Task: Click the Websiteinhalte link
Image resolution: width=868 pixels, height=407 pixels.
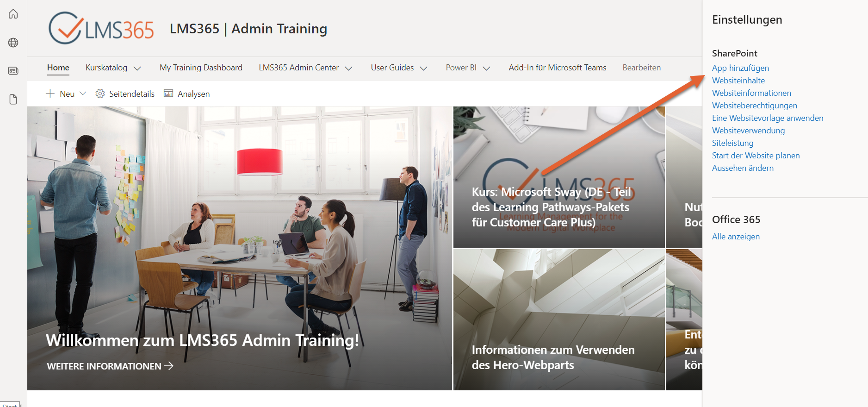Action: pyautogui.click(x=738, y=81)
